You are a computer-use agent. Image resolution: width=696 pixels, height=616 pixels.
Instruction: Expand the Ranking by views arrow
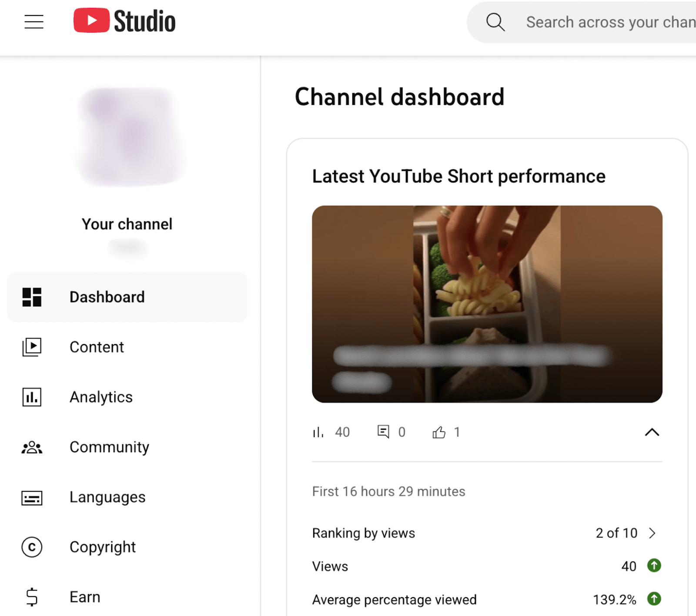(x=652, y=533)
